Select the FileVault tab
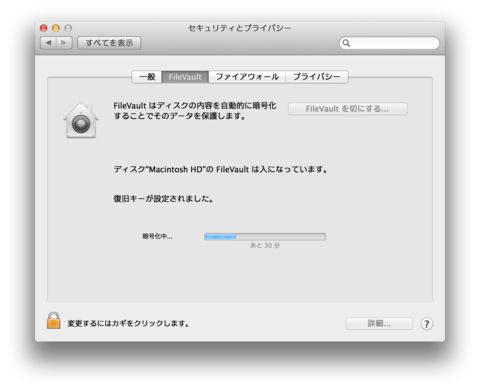Screen dimensions: 480x390 [185, 77]
